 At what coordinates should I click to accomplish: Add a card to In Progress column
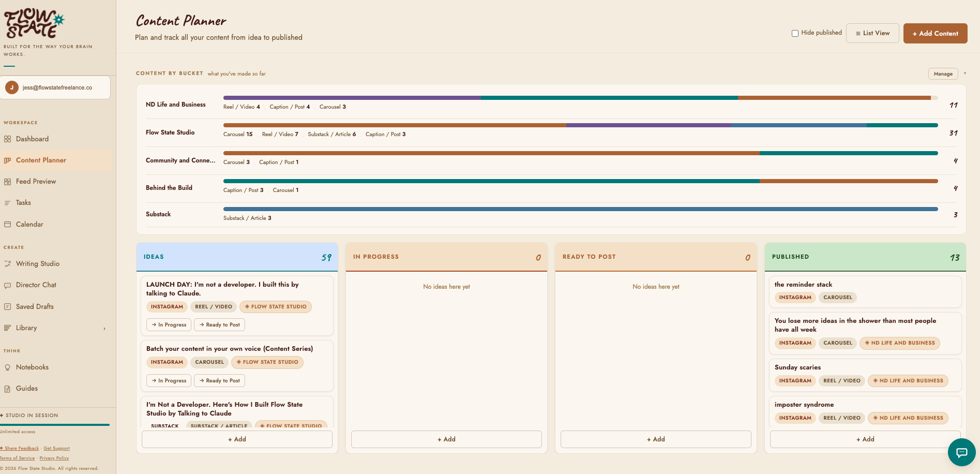(446, 439)
